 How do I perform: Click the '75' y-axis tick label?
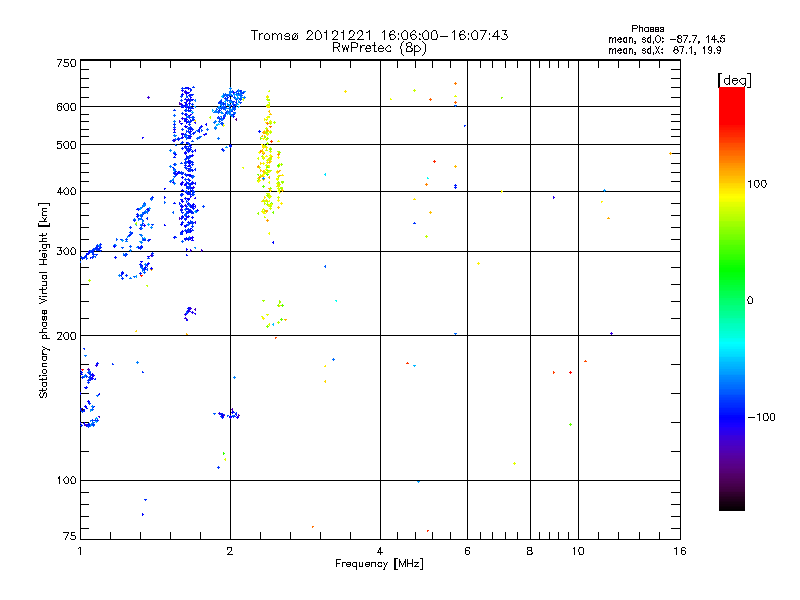tap(70, 536)
